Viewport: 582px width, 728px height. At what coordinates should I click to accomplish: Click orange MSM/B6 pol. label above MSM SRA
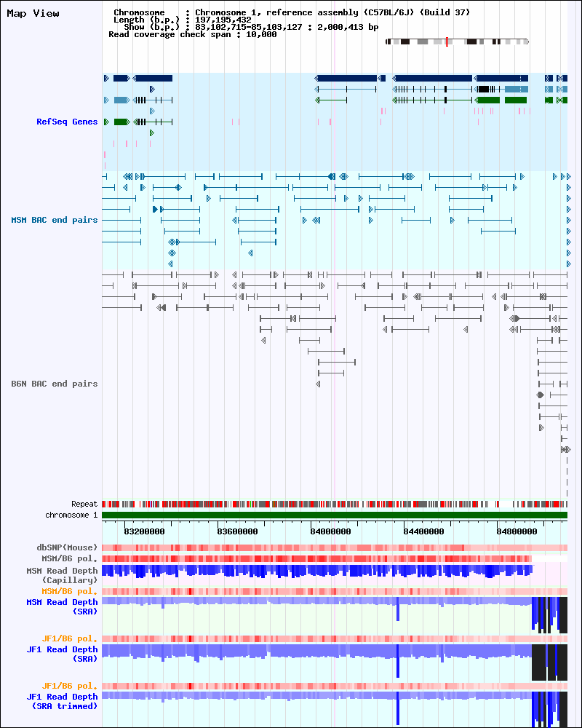pos(70,591)
